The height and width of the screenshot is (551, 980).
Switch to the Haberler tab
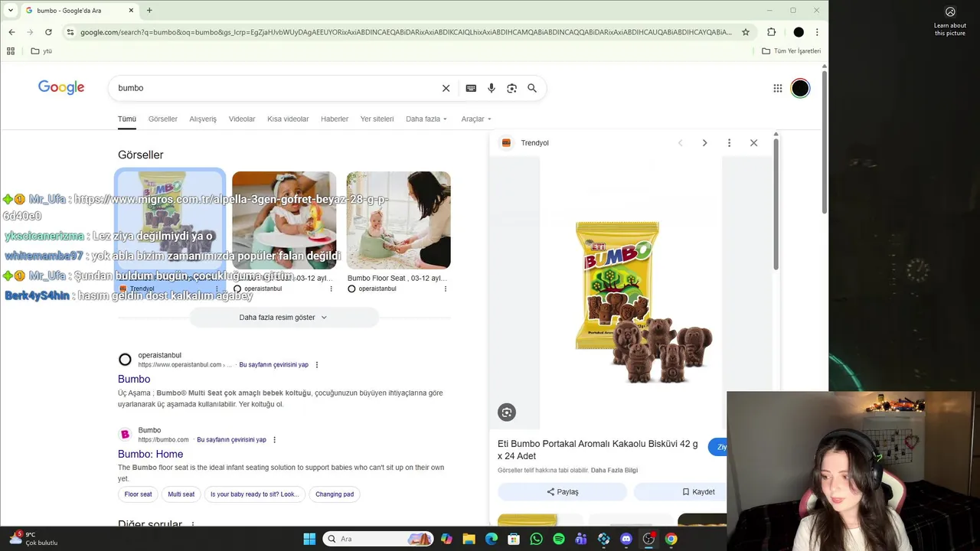335,119
